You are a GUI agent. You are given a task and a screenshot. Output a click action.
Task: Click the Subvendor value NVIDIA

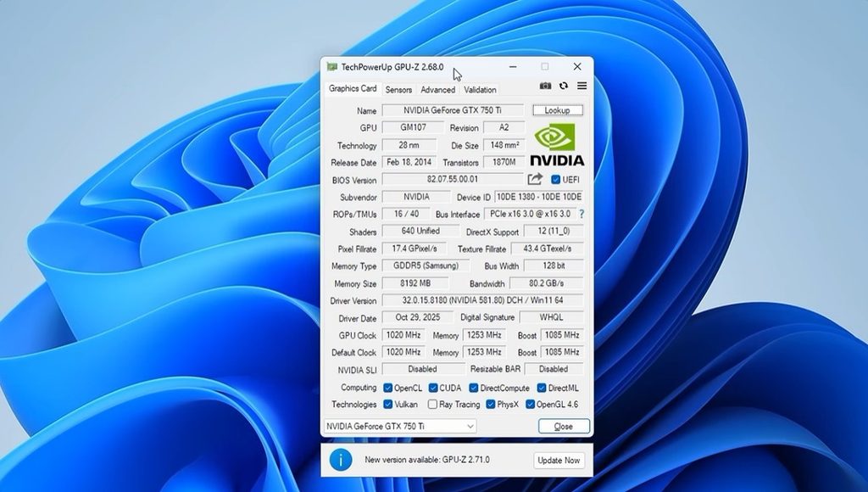click(x=416, y=197)
